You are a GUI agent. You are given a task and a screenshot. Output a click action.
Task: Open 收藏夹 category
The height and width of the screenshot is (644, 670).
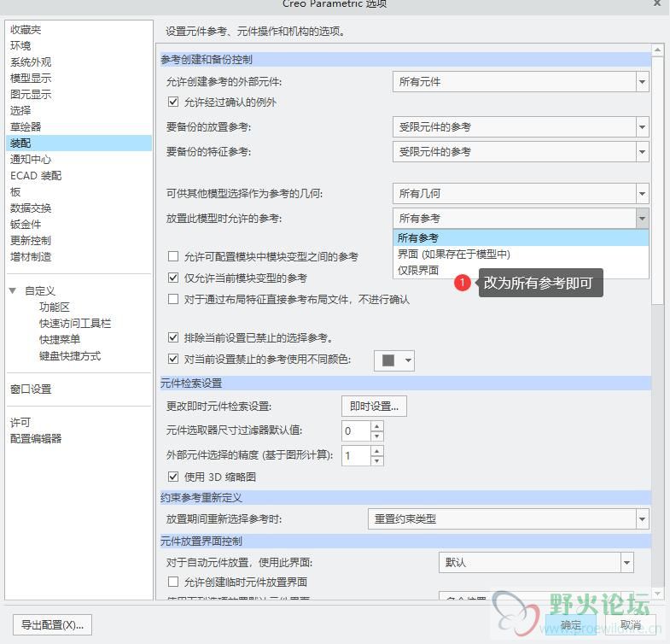[x=26, y=30]
